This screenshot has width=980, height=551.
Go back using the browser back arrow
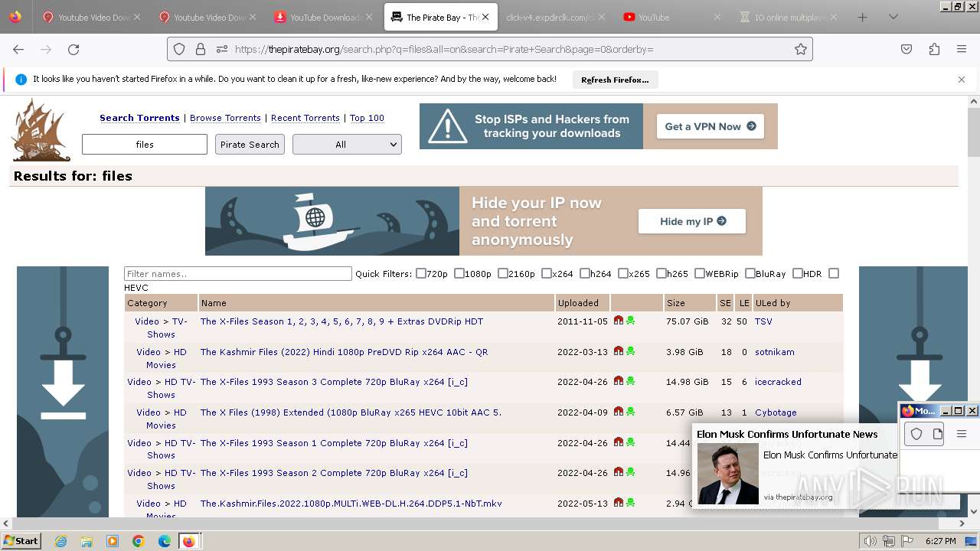(x=18, y=49)
